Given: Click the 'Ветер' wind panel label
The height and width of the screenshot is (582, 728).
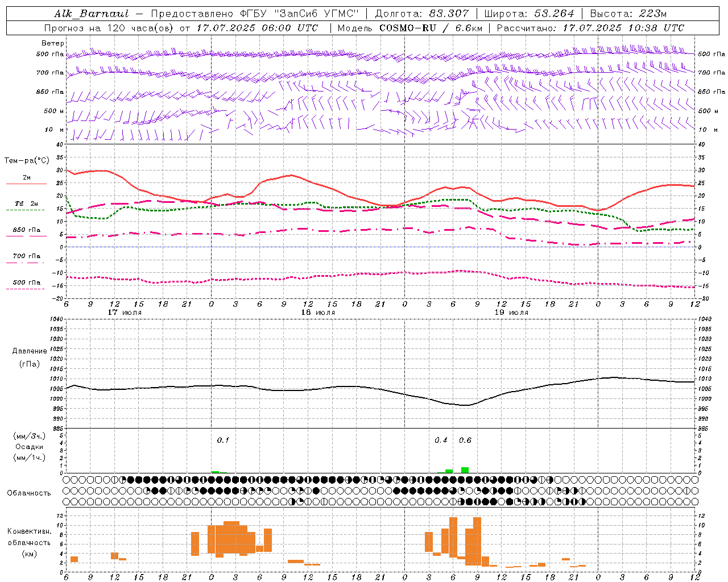Looking at the screenshot, I should pyautogui.click(x=53, y=43).
